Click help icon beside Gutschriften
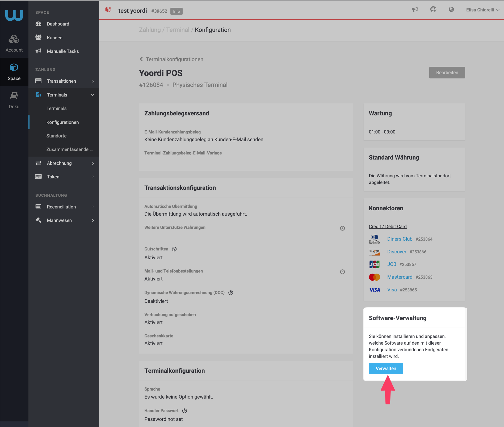This screenshot has height=427, width=504. pos(174,249)
